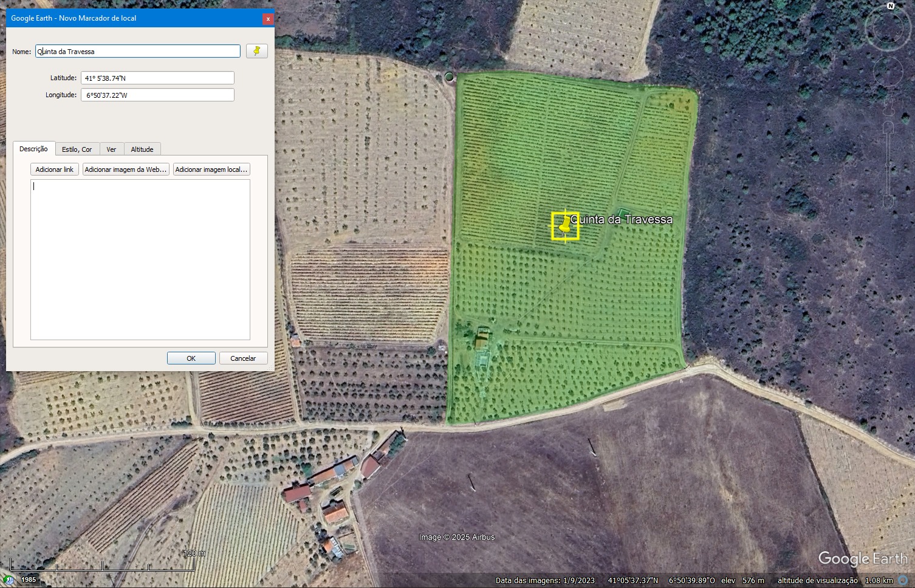
Task: Click Adicionar imagem da Web button
Action: tap(126, 169)
